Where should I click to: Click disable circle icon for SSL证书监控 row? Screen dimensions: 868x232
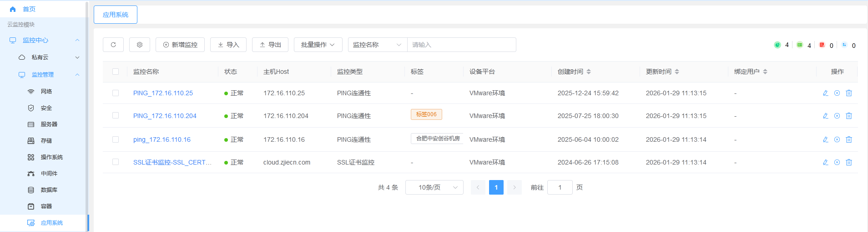pyautogui.click(x=837, y=162)
